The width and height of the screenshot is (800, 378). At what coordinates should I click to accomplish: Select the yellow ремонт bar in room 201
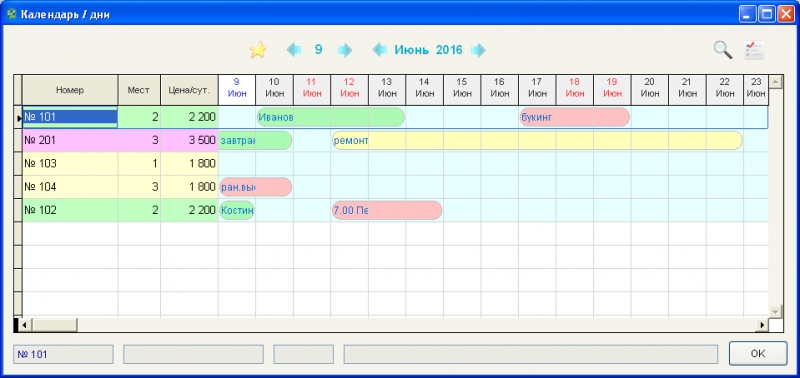tap(537, 140)
